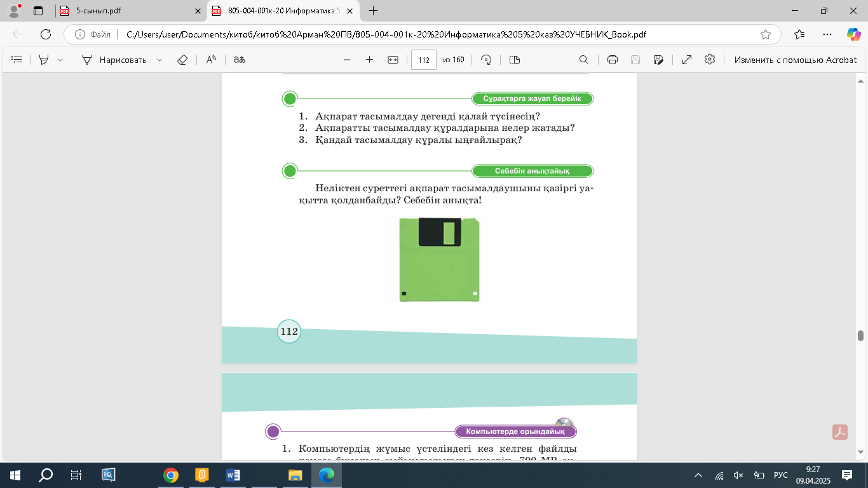868x488 pixels.
Task: Open Google Chrome from the taskbar
Action: pos(170,475)
